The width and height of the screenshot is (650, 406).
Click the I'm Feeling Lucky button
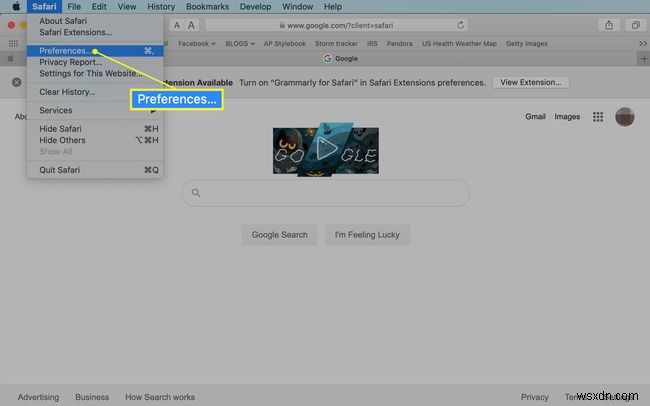(x=367, y=235)
